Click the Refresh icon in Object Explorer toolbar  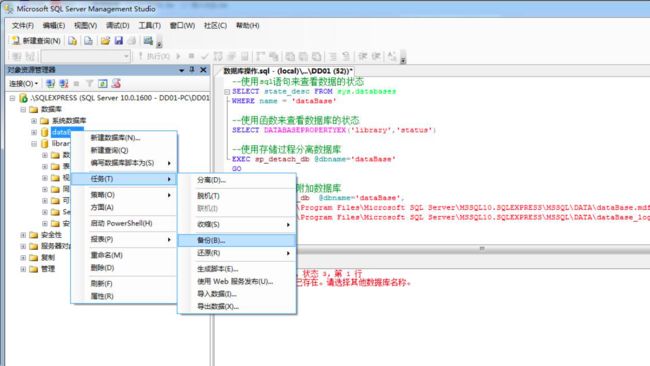click(103, 84)
